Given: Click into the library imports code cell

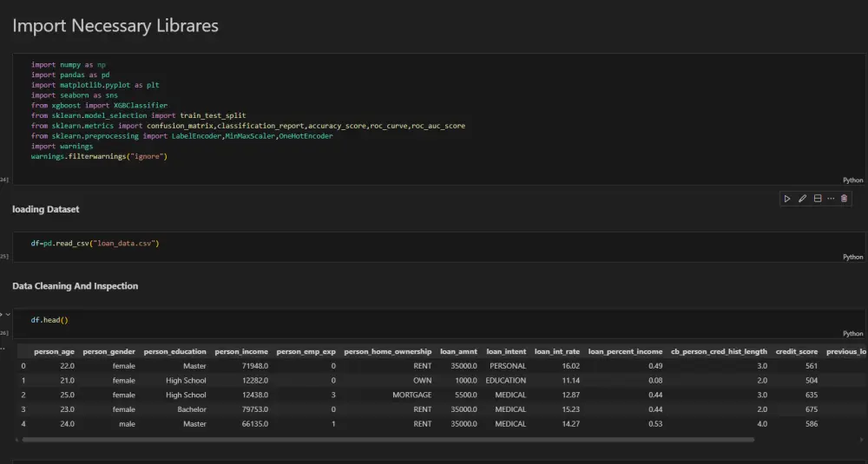Looking at the screenshot, I should point(347,111).
